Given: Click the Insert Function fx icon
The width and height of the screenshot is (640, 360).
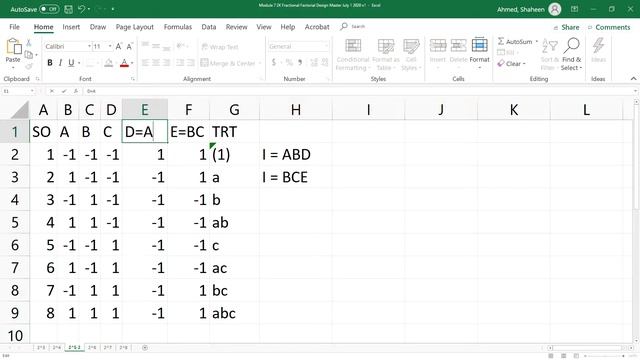Looking at the screenshot, I should tap(76, 91).
